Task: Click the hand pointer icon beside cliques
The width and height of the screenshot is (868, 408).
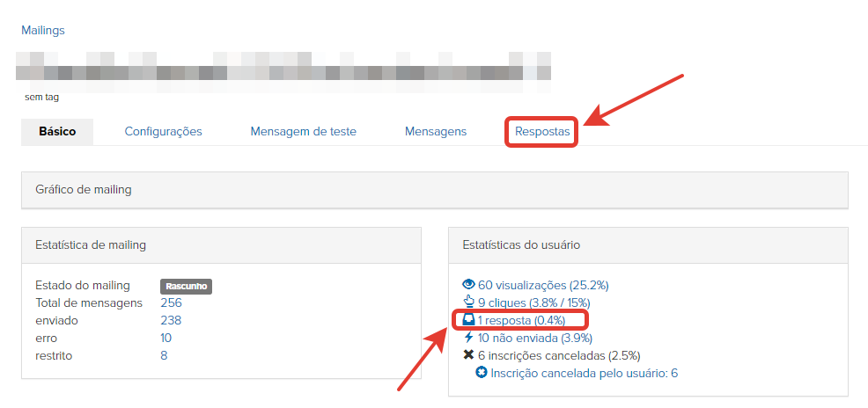Action: click(x=469, y=302)
